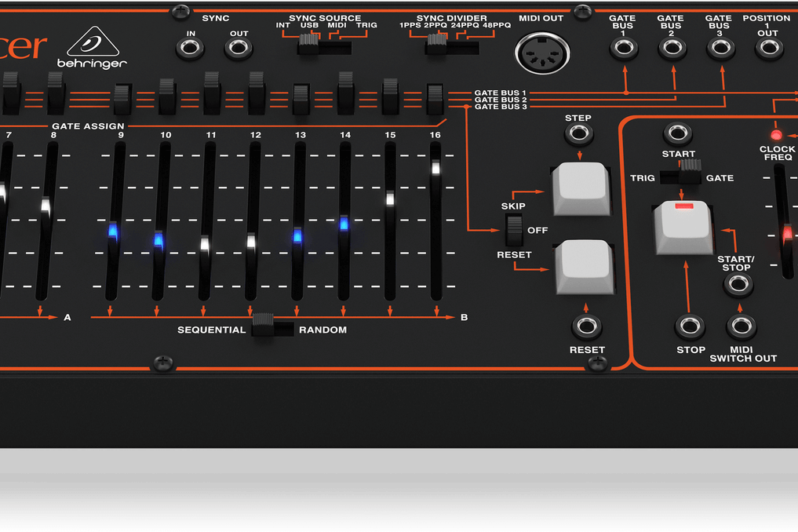Click step 10 slider cap
Image resolution: width=798 pixels, height=532 pixels.
coord(159,239)
